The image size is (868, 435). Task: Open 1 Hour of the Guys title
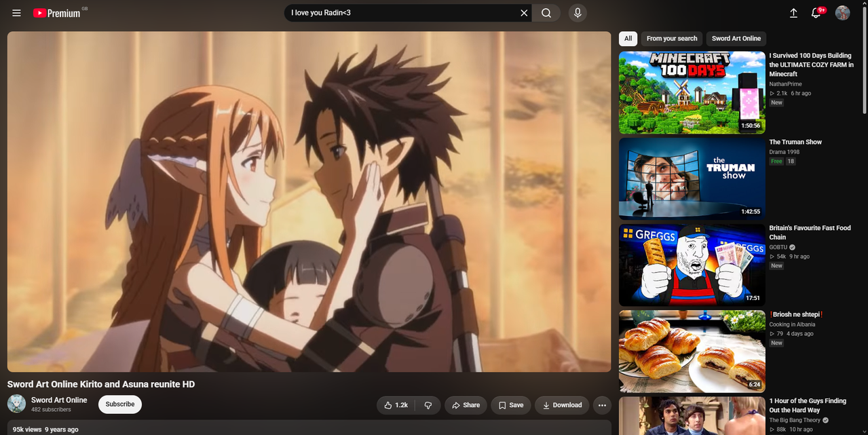pyautogui.click(x=808, y=405)
